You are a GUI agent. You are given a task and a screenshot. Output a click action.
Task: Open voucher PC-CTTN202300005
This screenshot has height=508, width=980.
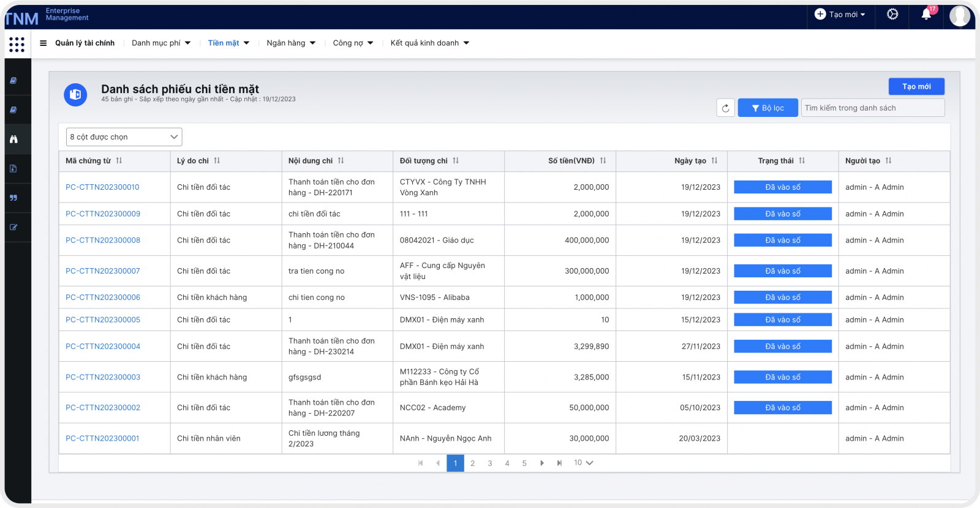tap(103, 320)
